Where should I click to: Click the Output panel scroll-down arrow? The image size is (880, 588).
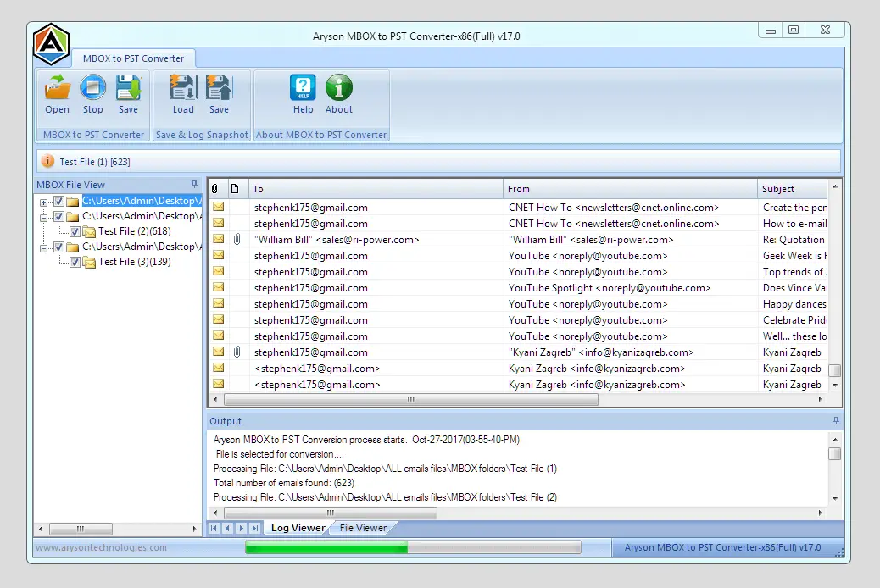[x=835, y=498]
